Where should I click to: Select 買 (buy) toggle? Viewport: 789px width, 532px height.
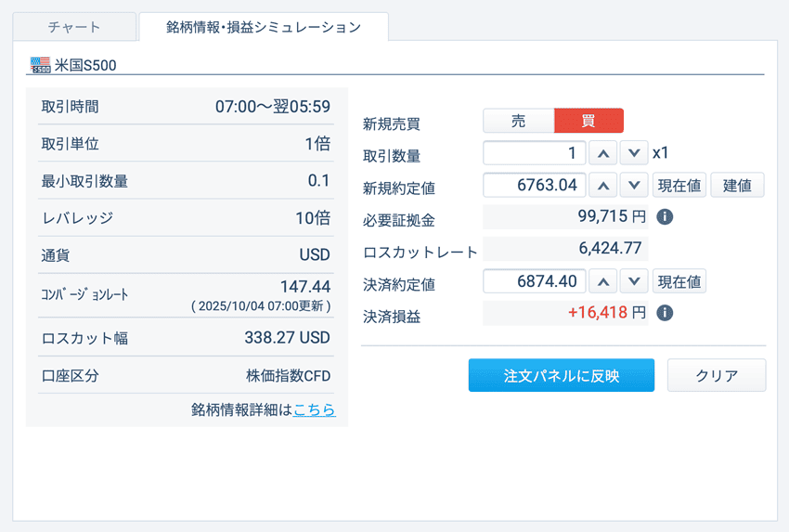tap(589, 121)
